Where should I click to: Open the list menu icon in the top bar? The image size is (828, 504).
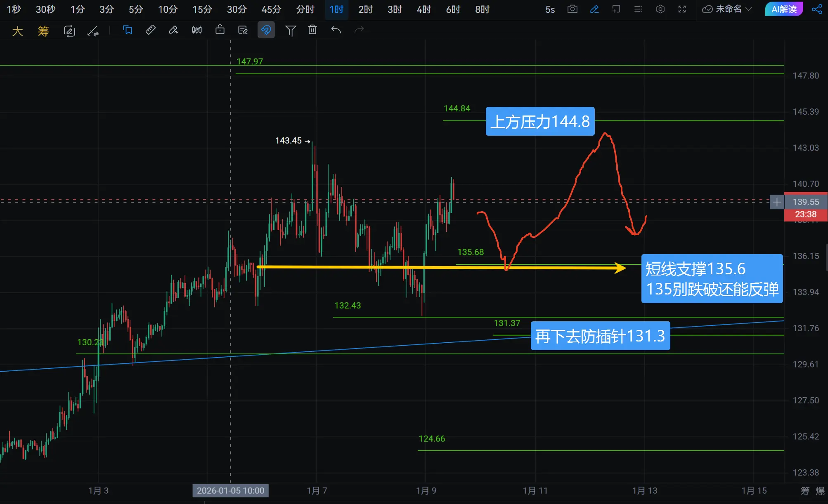[638, 9]
